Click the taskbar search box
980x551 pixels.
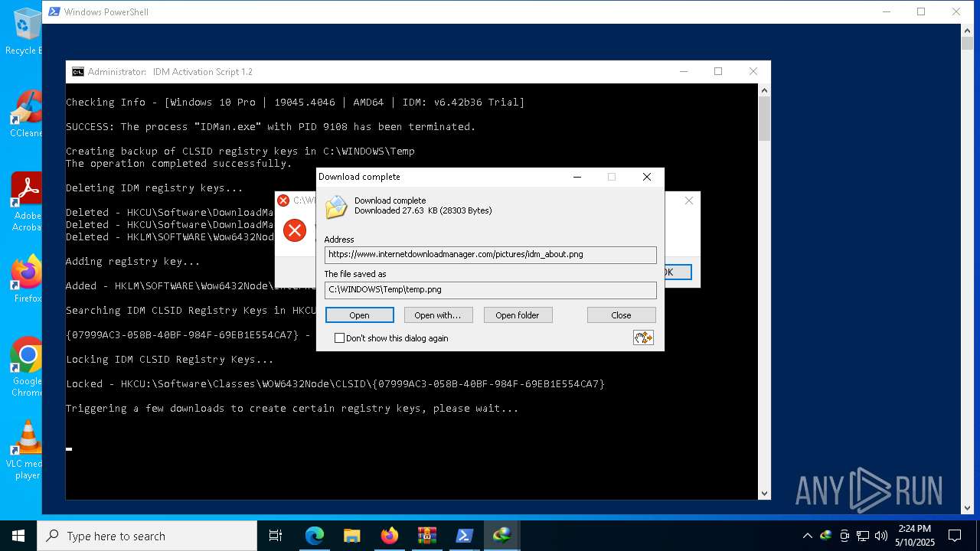pyautogui.click(x=147, y=536)
